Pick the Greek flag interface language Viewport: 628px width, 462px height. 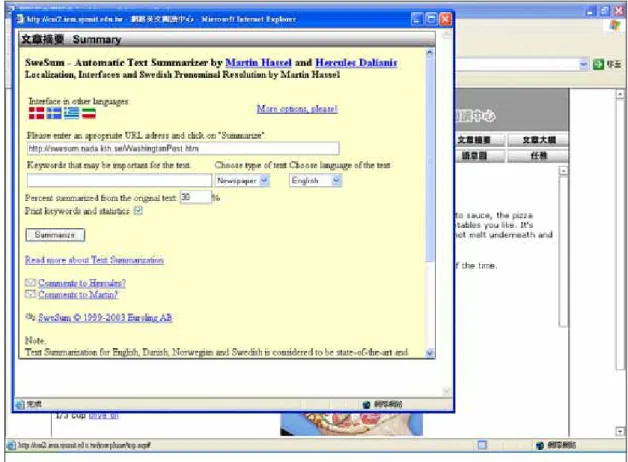click(x=71, y=113)
